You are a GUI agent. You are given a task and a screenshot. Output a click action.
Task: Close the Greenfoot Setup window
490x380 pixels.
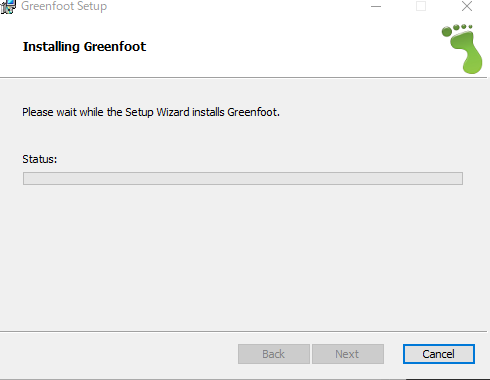[x=467, y=6]
